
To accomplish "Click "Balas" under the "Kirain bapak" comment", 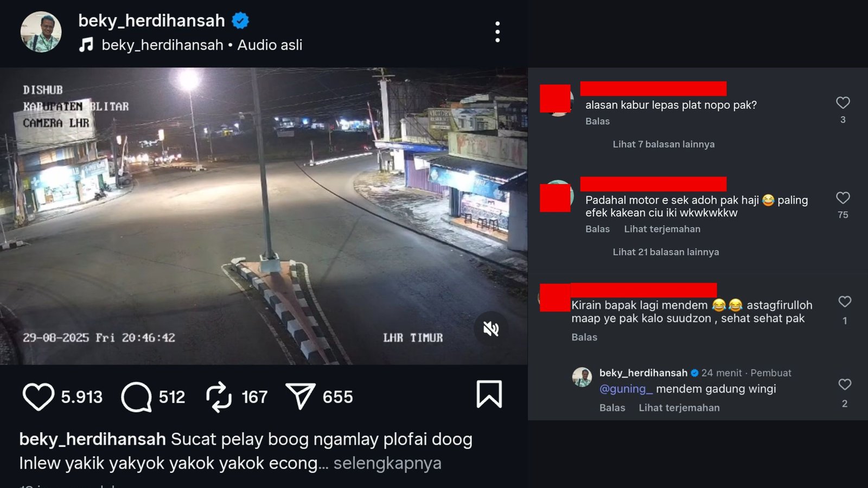I will point(584,337).
